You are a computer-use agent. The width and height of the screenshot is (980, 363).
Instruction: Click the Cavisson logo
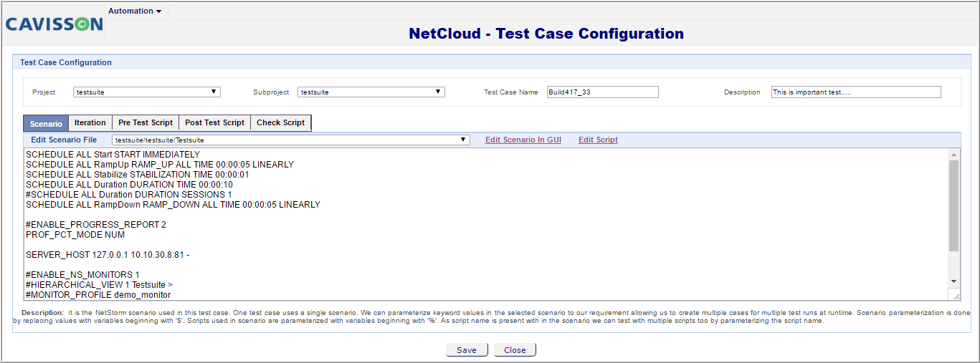tap(54, 24)
